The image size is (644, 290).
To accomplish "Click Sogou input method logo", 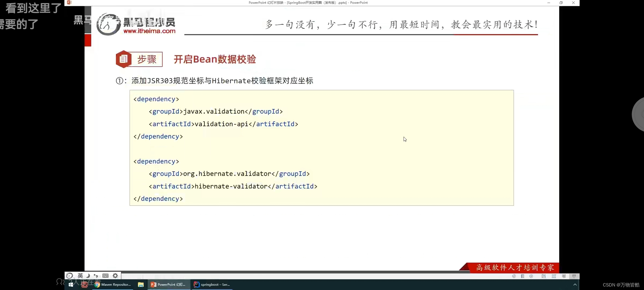I will click(x=69, y=275).
